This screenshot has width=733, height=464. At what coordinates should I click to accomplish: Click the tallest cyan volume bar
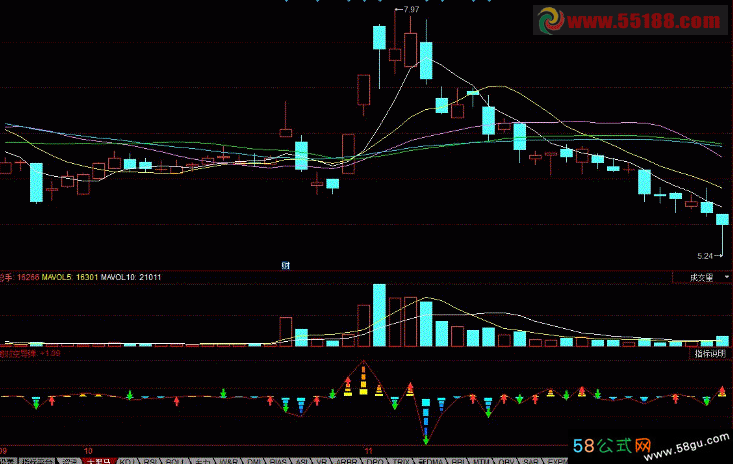pyautogui.click(x=379, y=315)
